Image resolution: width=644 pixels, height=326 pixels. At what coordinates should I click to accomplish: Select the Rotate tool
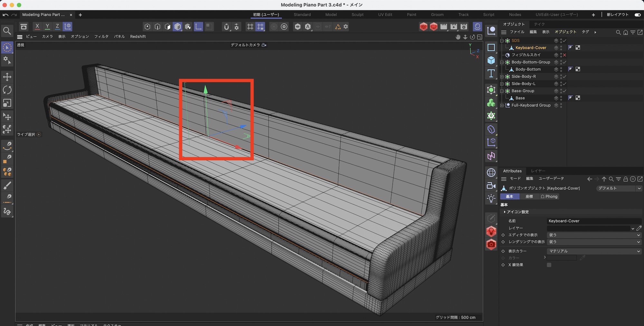(x=7, y=90)
